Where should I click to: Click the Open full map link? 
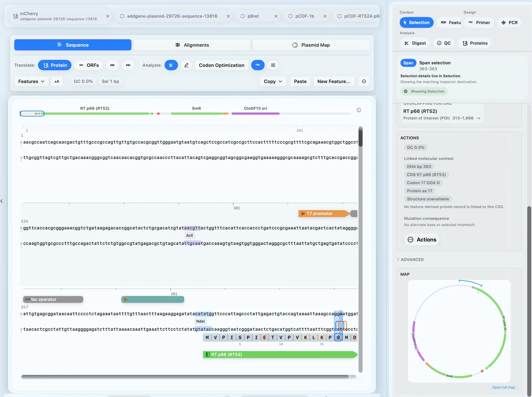[x=503, y=387]
